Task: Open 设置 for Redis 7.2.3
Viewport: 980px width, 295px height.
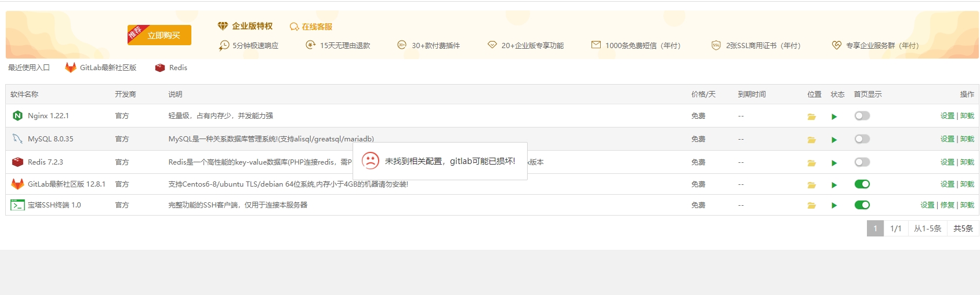Action: 947,162
